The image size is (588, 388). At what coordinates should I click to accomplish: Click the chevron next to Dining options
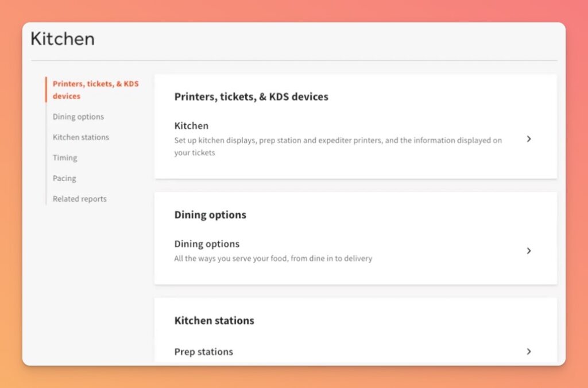pos(529,251)
